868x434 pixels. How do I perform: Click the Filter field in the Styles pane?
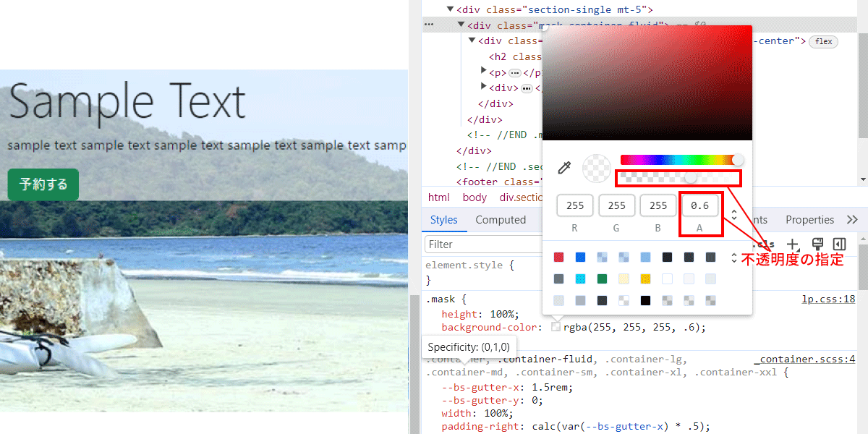(483, 244)
